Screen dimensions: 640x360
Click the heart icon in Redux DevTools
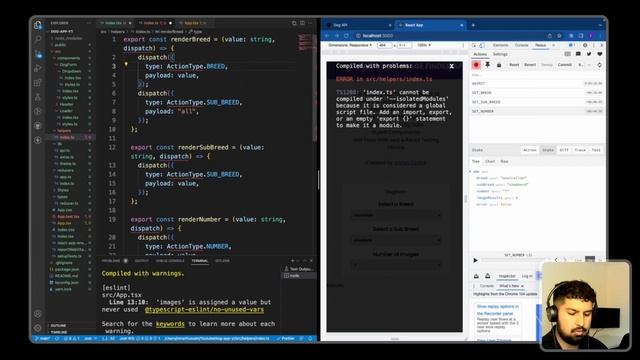coord(600,54)
